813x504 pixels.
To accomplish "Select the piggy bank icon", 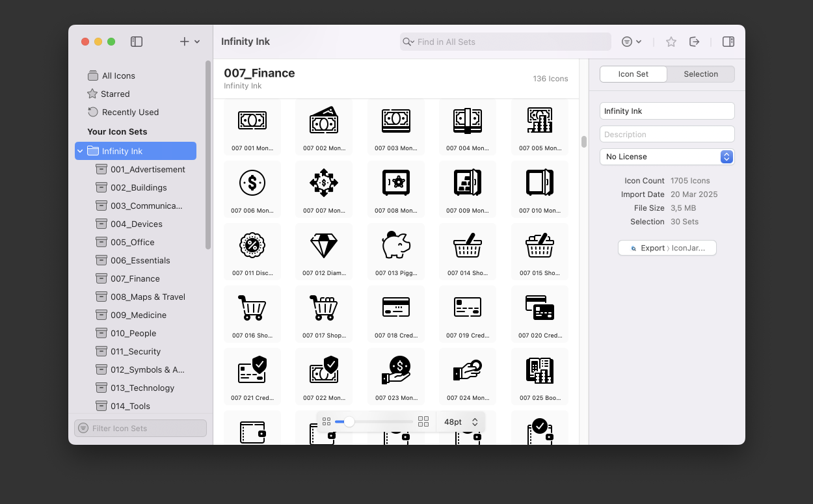I will point(395,246).
